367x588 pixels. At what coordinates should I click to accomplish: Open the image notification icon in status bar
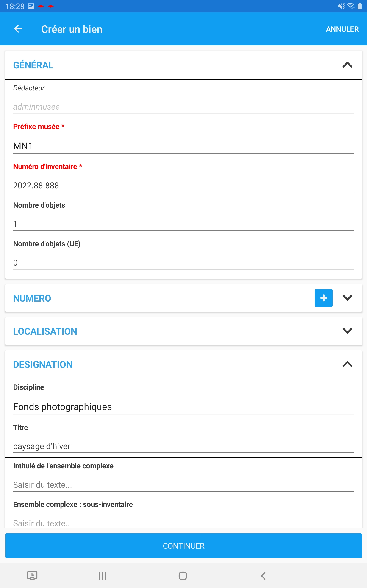(x=31, y=6)
